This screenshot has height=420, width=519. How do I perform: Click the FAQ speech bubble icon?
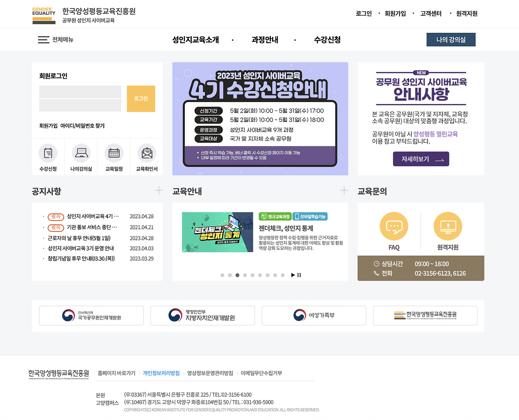pos(393,227)
